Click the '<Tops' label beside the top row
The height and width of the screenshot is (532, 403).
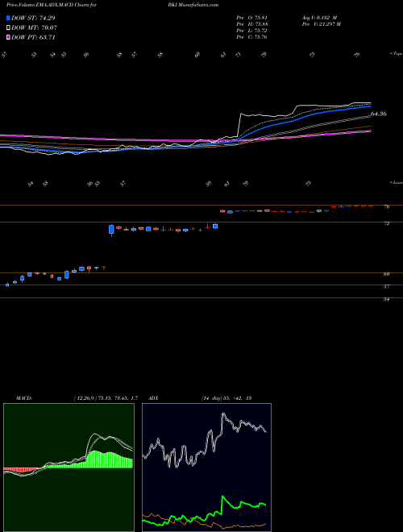396,53
